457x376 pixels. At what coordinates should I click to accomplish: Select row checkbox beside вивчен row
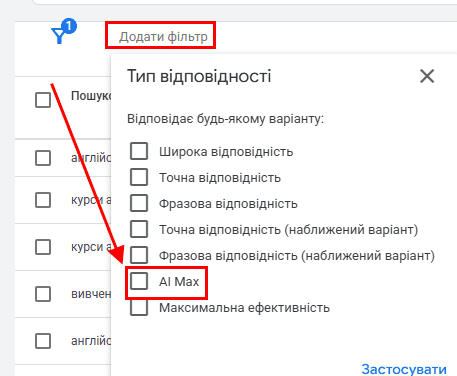(43, 294)
